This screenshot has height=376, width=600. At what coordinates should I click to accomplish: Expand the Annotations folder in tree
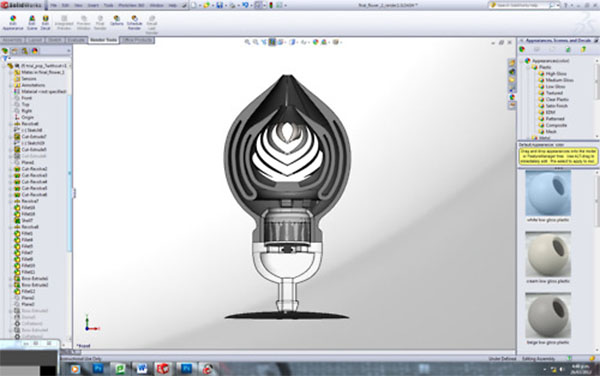click(x=11, y=85)
